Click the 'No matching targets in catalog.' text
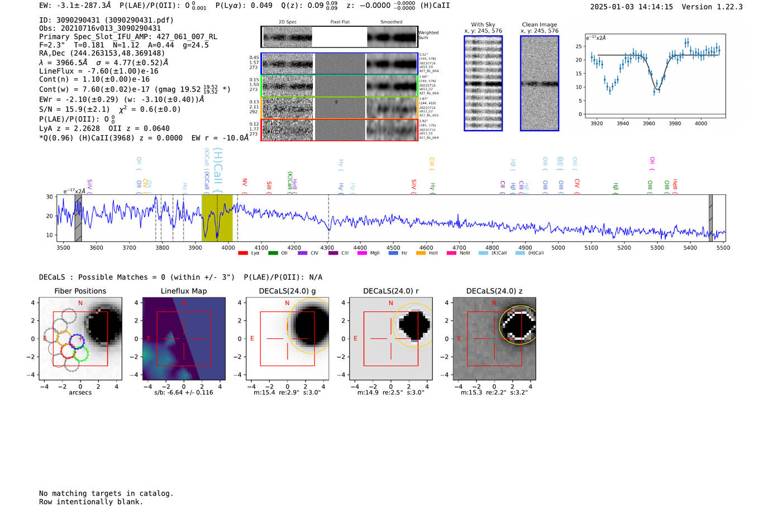Viewport: 782px width, 532px height. pyautogui.click(x=106, y=493)
